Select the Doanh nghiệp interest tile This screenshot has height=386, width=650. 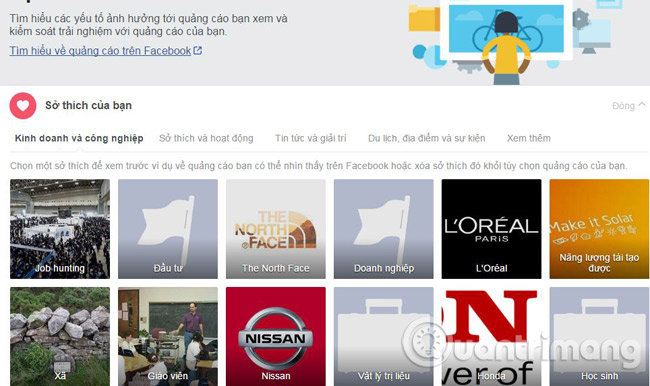point(383,229)
